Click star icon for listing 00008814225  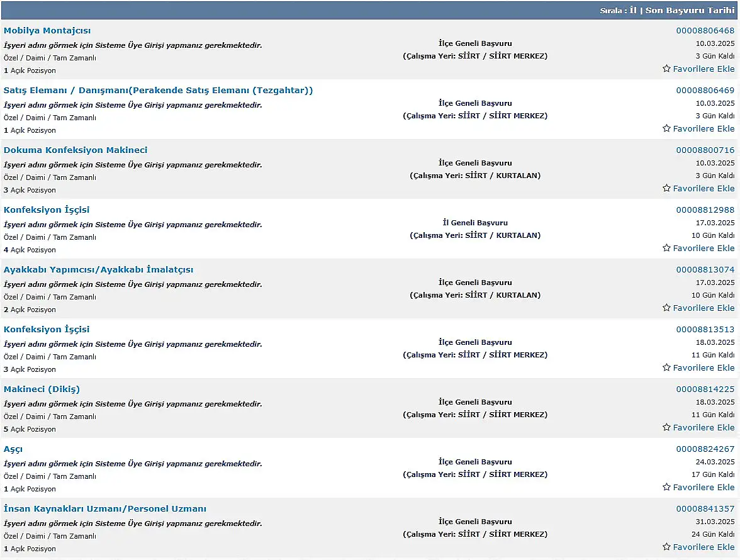666,427
